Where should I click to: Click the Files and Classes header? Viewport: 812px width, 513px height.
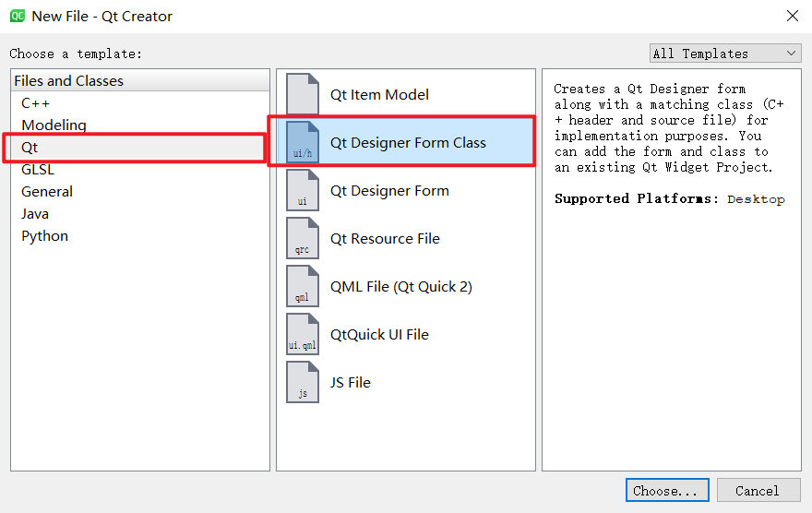pyautogui.click(x=140, y=81)
